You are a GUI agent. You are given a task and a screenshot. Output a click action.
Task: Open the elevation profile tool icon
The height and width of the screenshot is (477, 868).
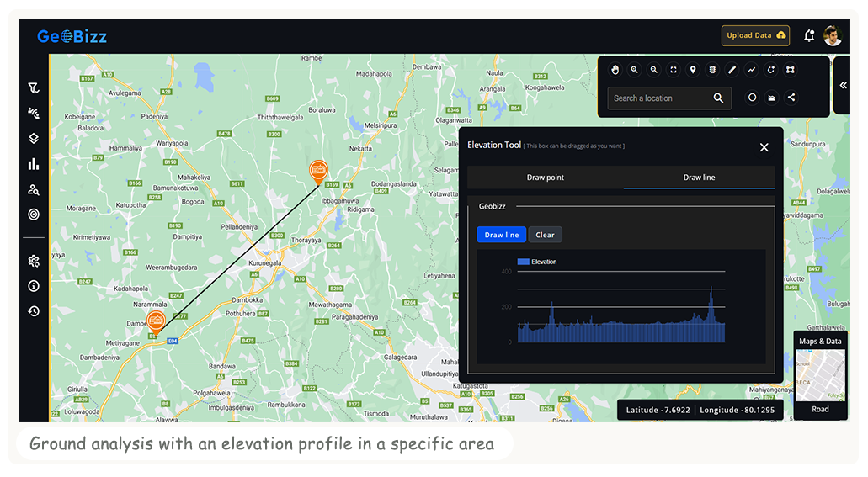[x=772, y=98]
